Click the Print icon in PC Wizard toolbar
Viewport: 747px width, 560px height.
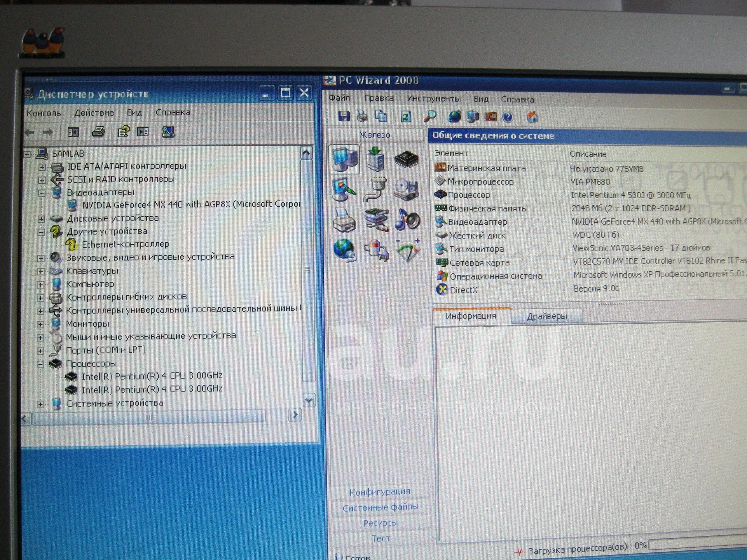click(362, 116)
